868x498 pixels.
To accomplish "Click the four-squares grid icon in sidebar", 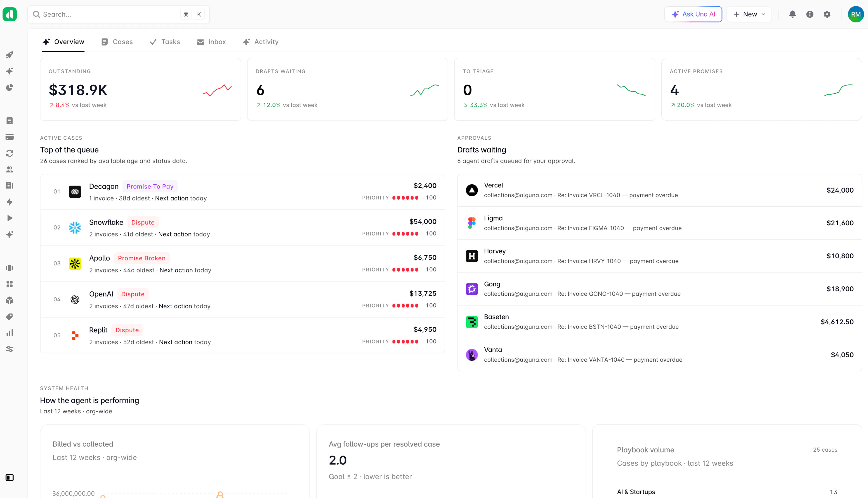I will 9,284.
